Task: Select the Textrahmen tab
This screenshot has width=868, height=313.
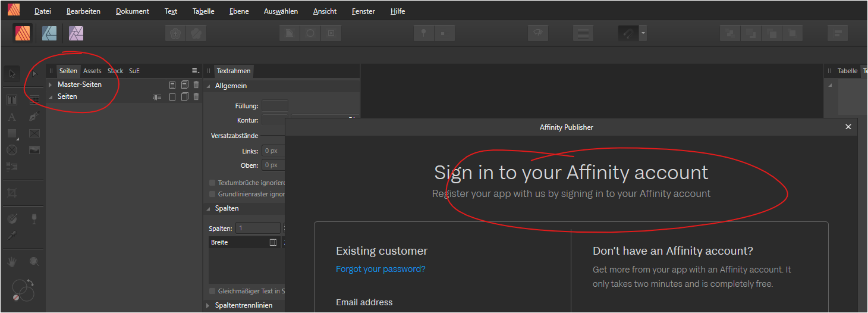Action: [x=234, y=71]
